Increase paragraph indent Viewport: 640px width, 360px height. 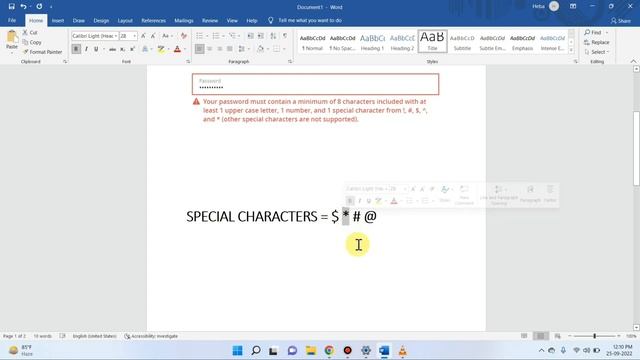(261, 36)
